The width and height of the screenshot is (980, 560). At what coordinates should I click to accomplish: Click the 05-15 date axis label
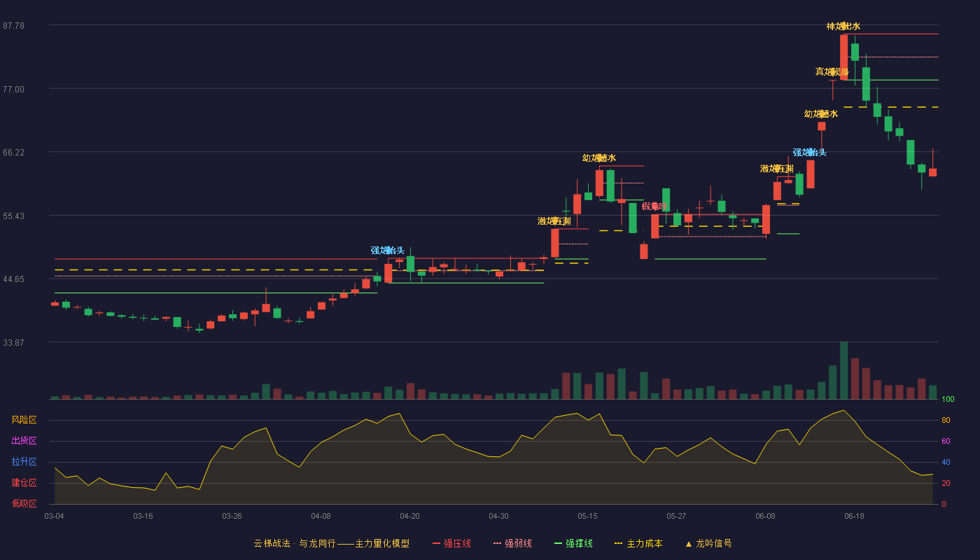click(587, 516)
